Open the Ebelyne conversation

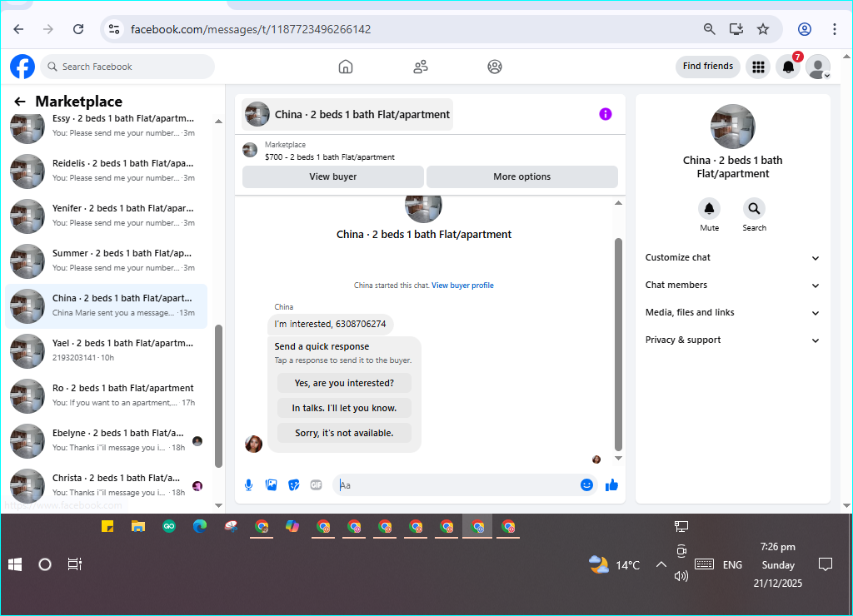tap(107, 441)
